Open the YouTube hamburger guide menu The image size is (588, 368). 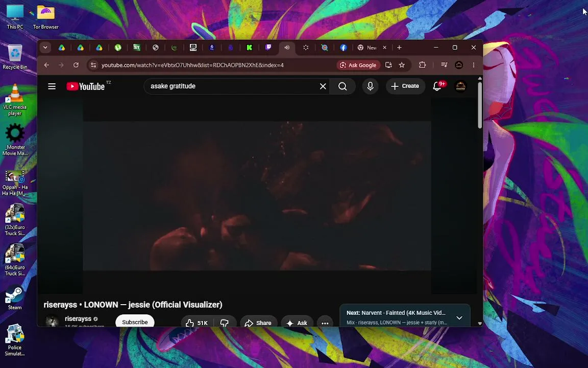coord(52,86)
